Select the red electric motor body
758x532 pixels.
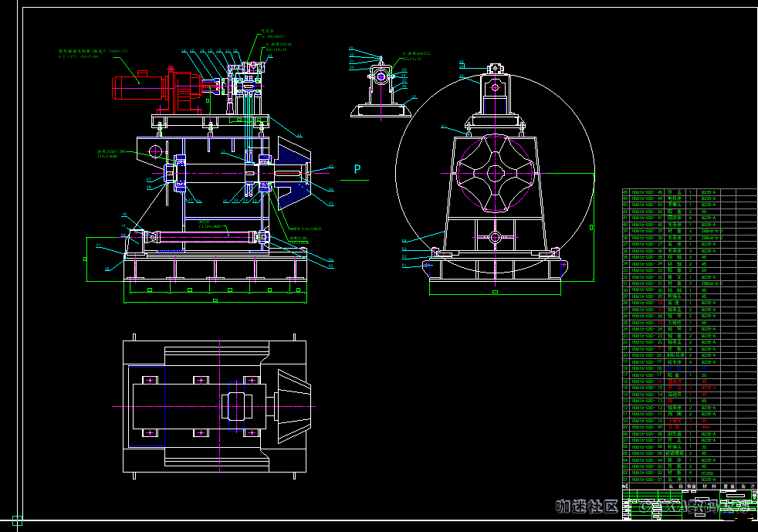tap(139, 87)
